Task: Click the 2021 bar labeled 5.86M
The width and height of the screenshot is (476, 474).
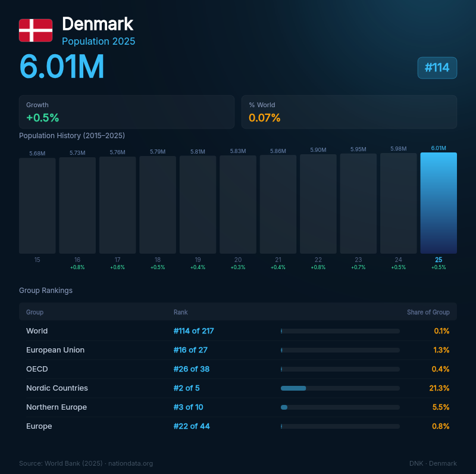Action: [278, 204]
